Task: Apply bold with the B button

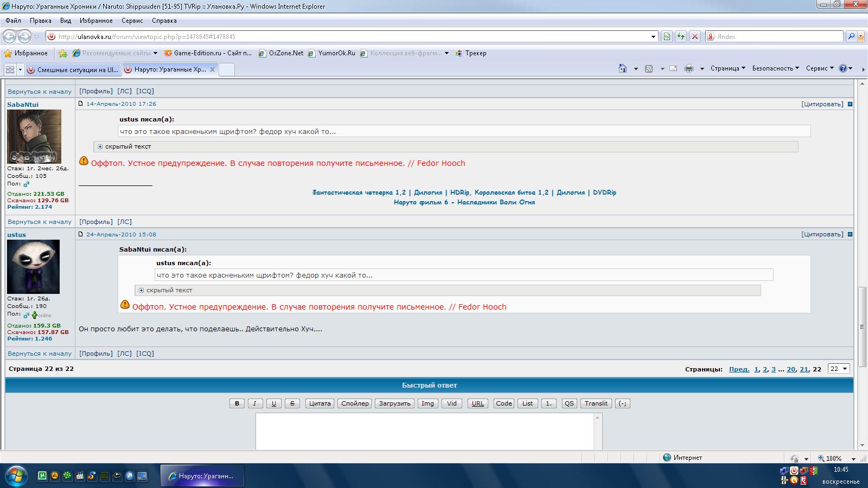Action: click(237, 403)
